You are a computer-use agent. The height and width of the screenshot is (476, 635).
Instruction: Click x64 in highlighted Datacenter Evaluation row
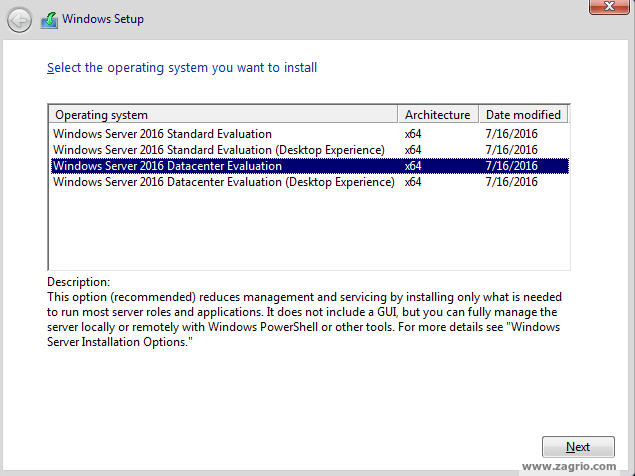[413, 166]
